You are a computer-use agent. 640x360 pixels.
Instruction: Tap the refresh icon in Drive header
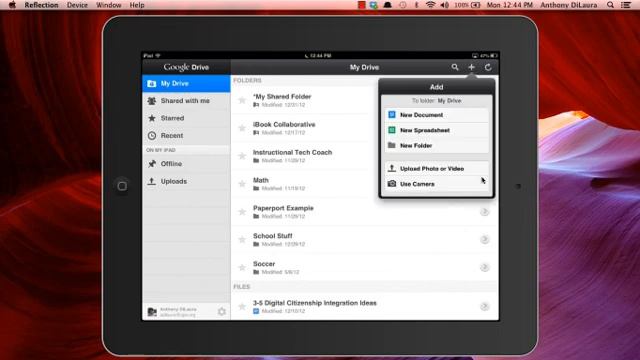click(488, 67)
